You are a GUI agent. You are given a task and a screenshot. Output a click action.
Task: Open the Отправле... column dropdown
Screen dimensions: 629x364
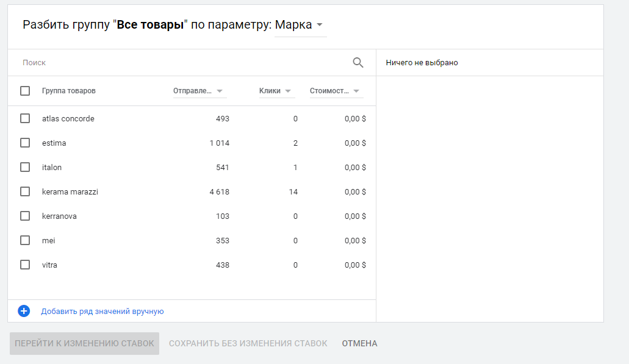pos(199,91)
